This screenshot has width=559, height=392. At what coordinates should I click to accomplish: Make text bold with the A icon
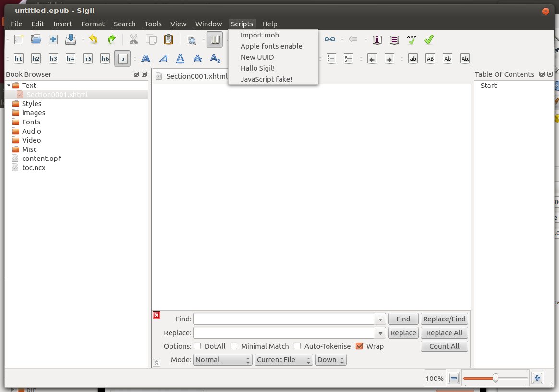[146, 59]
